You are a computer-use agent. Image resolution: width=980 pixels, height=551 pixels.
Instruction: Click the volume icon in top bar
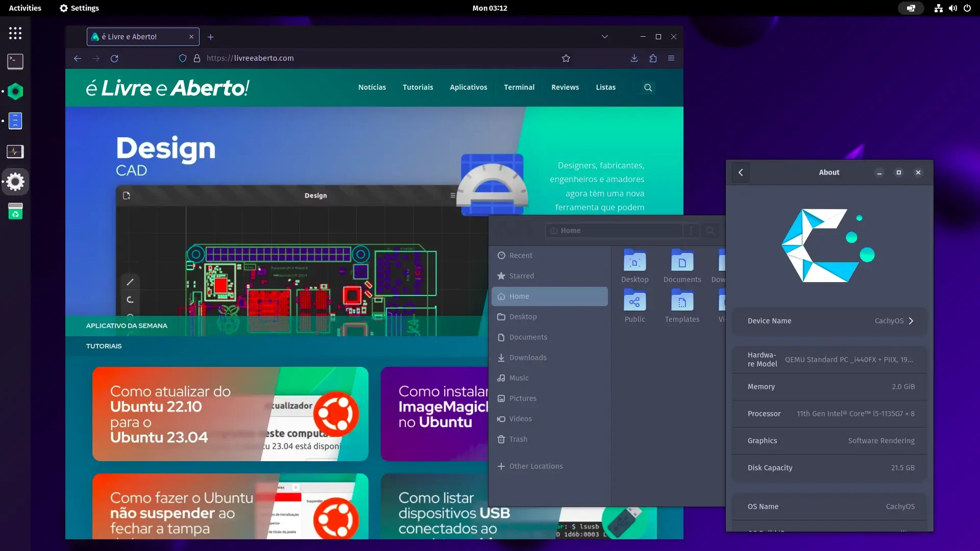point(952,8)
